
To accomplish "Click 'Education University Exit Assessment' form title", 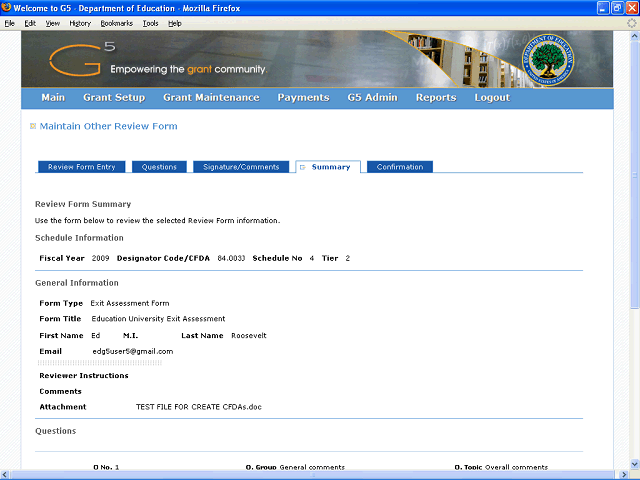I will pos(158,319).
